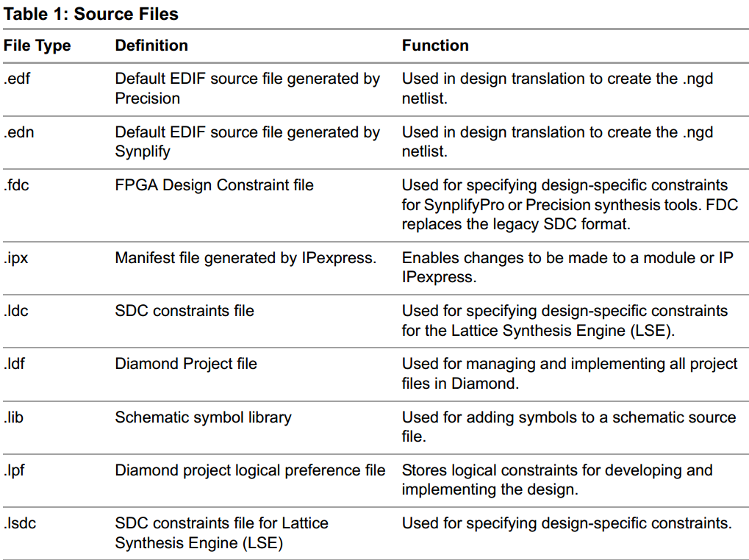The image size is (749, 560).
Task: Click the .ldf file type entry
Action: (15, 364)
